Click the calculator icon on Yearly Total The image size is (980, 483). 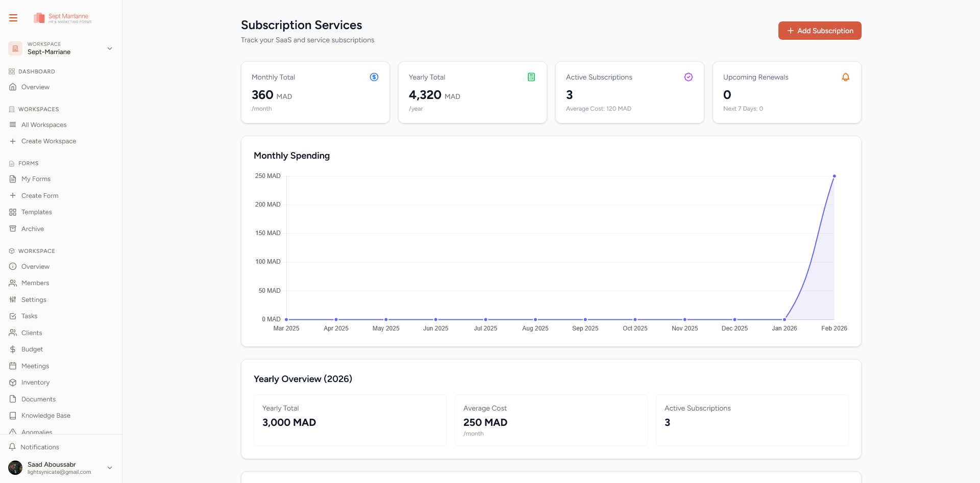click(531, 77)
